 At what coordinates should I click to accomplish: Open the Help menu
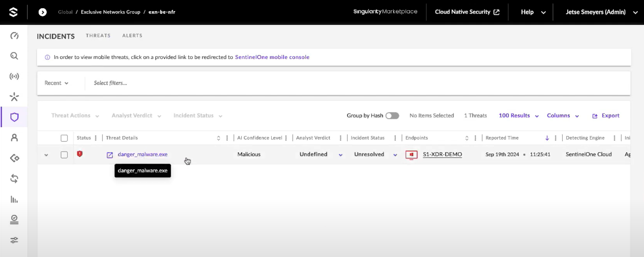pyautogui.click(x=533, y=12)
